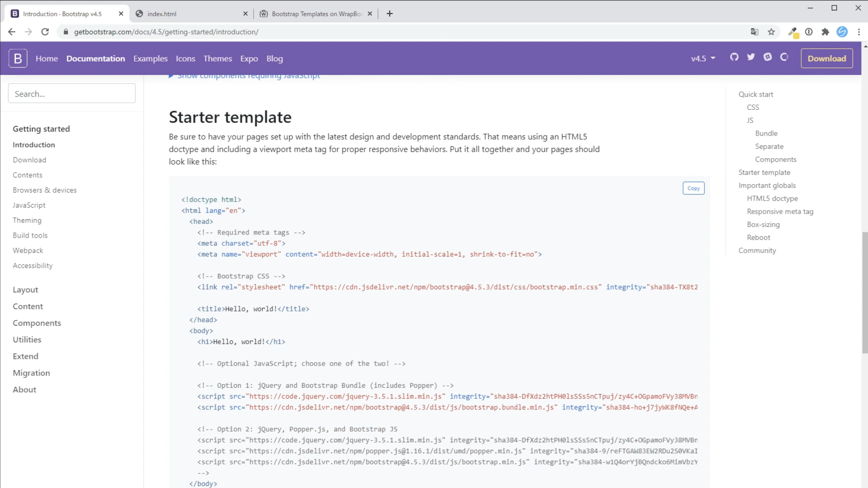Expand the Layout sidebar section
Image resolution: width=868 pixels, height=488 pixels.
coord(25,290)
